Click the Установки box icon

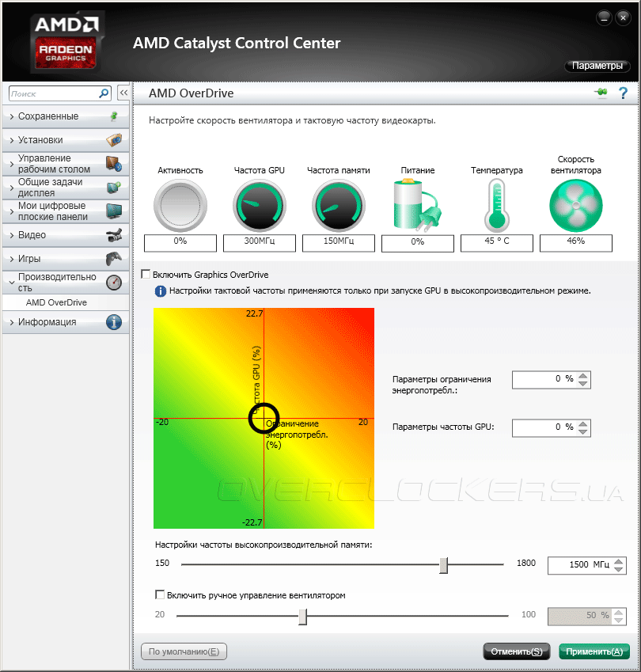tap(114, 140)
